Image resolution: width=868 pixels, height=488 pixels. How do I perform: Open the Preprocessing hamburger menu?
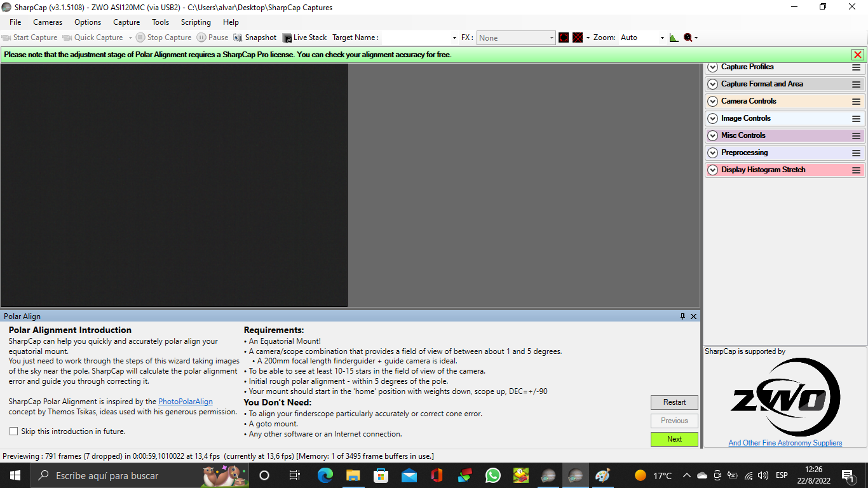tap(857, 153)
